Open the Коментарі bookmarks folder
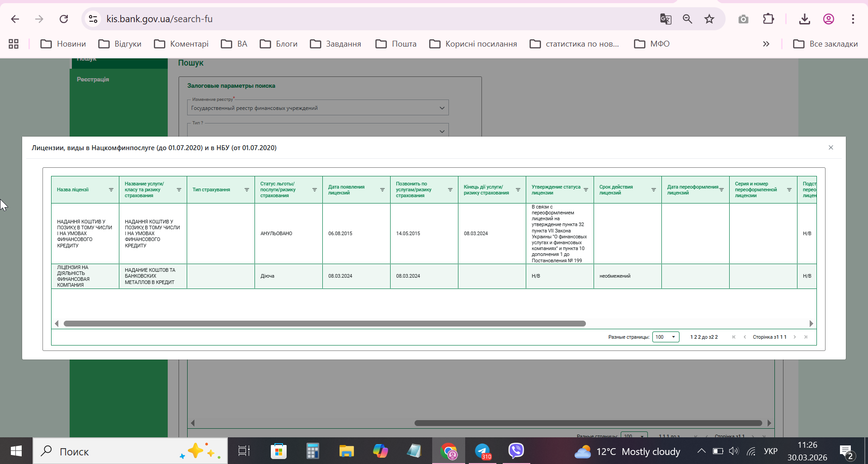This screenshot has width=868, height=464. coord(181,44)
